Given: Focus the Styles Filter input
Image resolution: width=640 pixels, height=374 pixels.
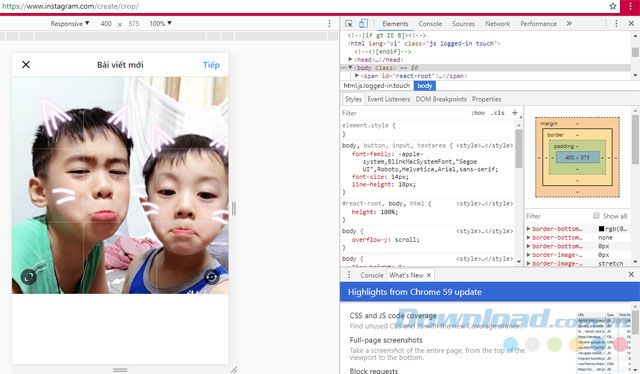Looking at the screenshot, I should coord(404,113).
